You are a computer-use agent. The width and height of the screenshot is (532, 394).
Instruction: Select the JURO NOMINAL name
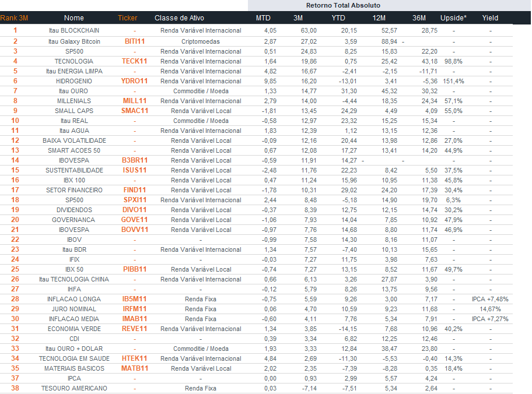[x=74, y=309]
